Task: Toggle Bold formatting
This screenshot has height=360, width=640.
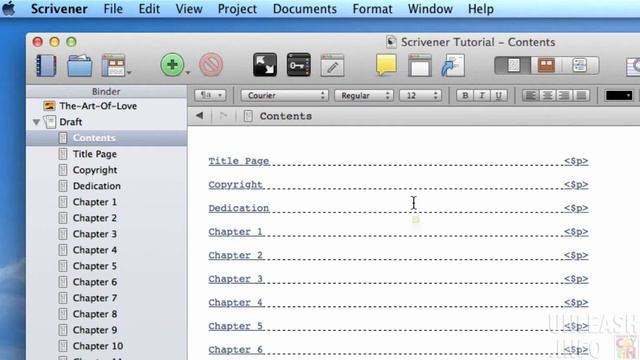Action: click(465, 96)
